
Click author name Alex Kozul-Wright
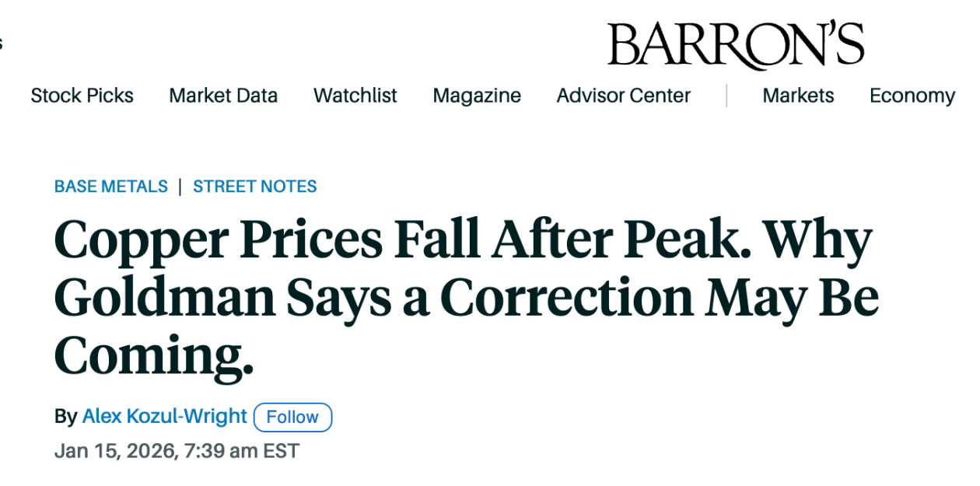(164, 417)
